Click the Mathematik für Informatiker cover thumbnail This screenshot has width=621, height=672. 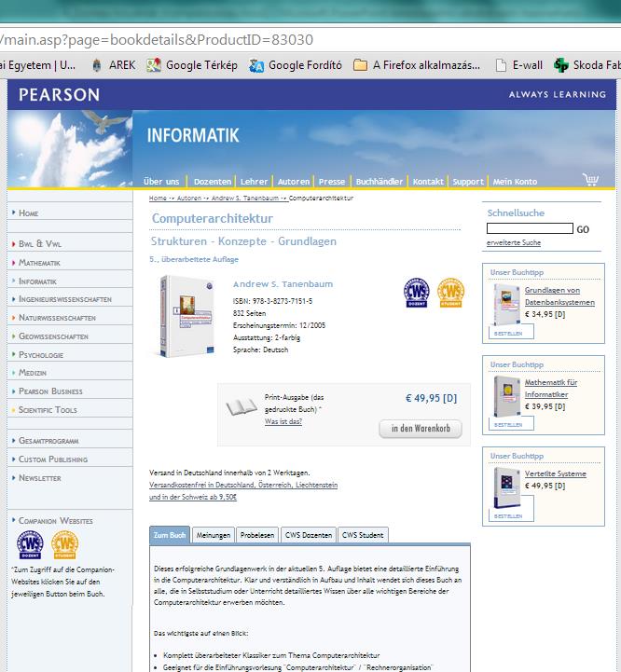506,396
